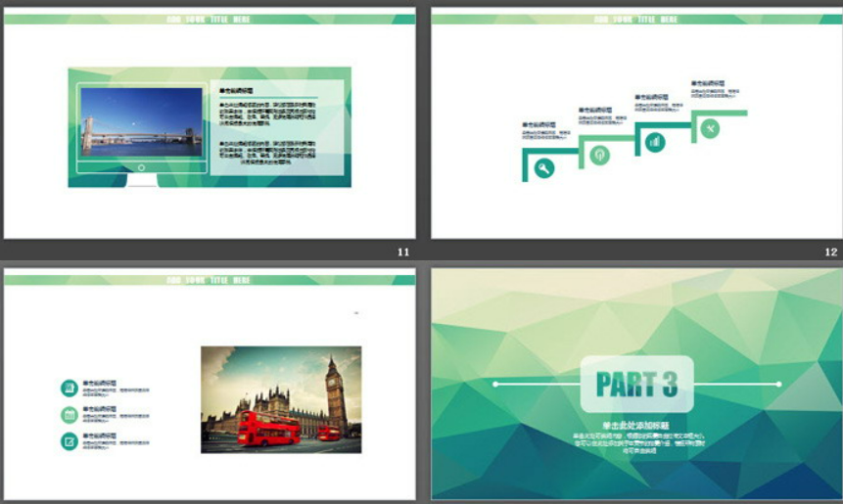Select the bridge photo in monitor frame
Viewport: 843px width, 504px height.
141,121
